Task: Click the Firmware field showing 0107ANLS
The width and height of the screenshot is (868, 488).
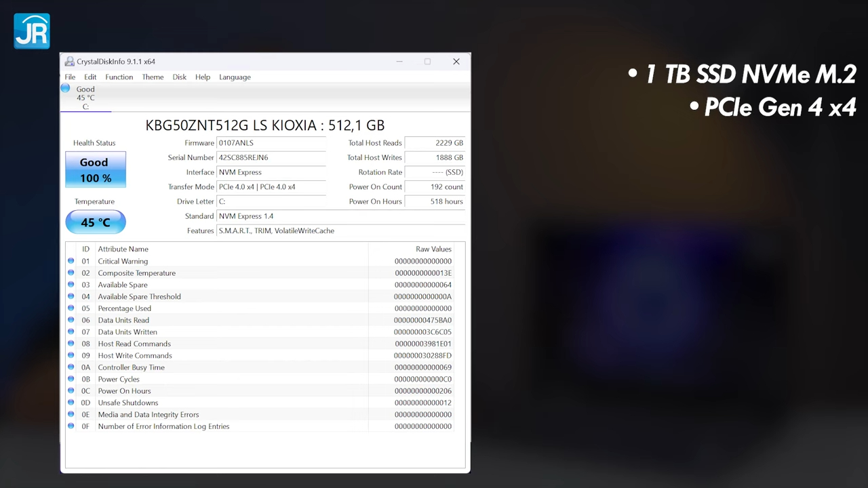Action: coord(271,143)
